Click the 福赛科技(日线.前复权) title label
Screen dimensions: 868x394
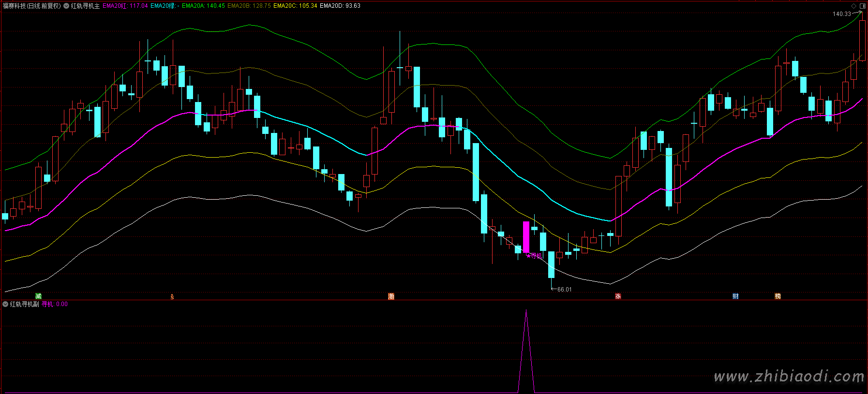point(32,6)
